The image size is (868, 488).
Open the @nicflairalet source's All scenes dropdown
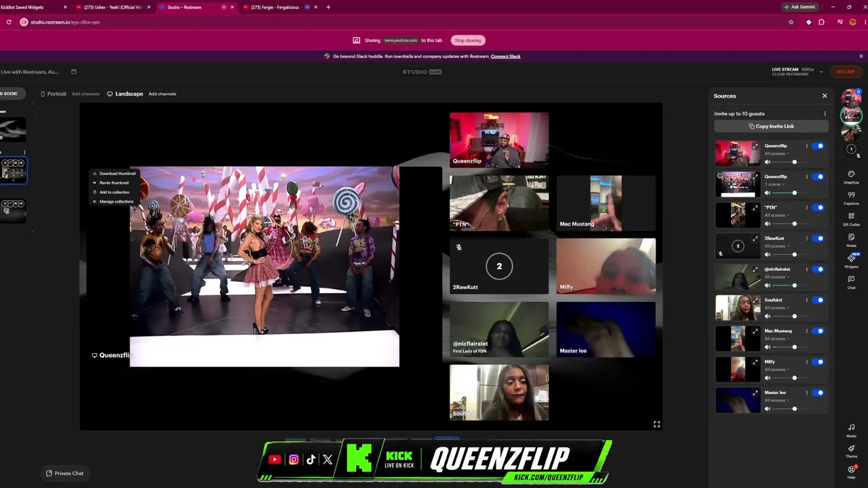[x=776, y=277]
